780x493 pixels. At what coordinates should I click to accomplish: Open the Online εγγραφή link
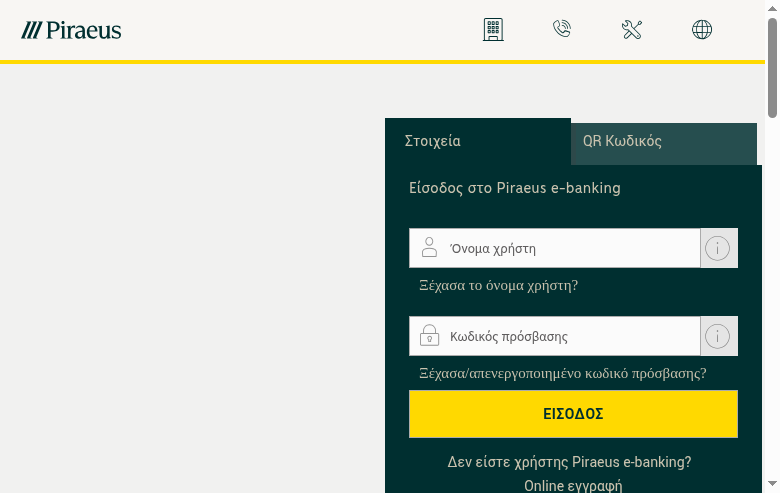(x=573, y=486)
